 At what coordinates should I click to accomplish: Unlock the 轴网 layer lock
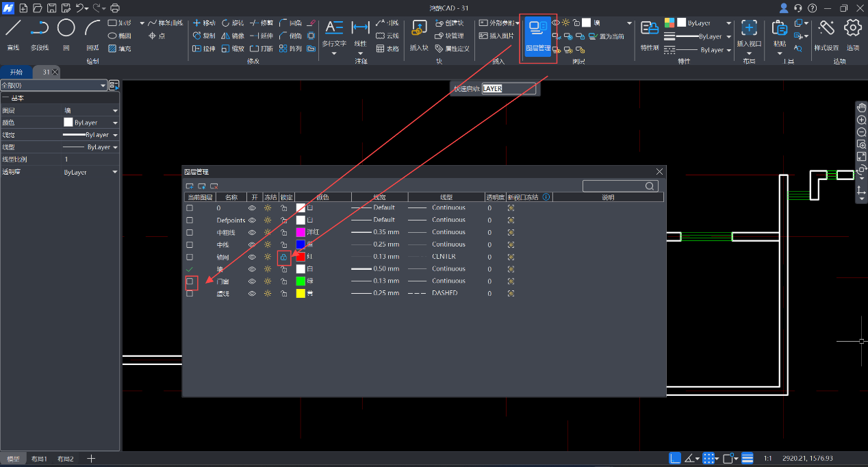coord(283,257)
